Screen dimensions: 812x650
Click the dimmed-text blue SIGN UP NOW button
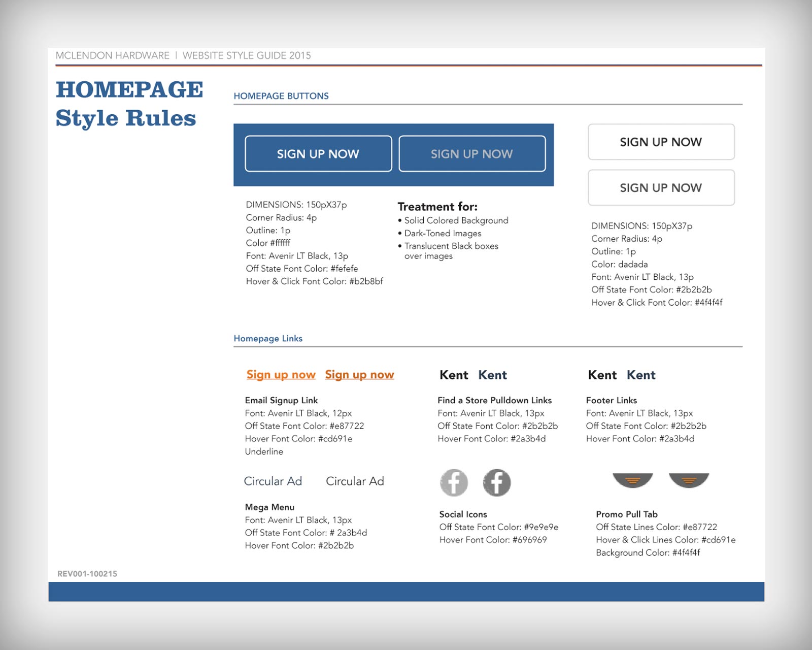coord(472,153)
